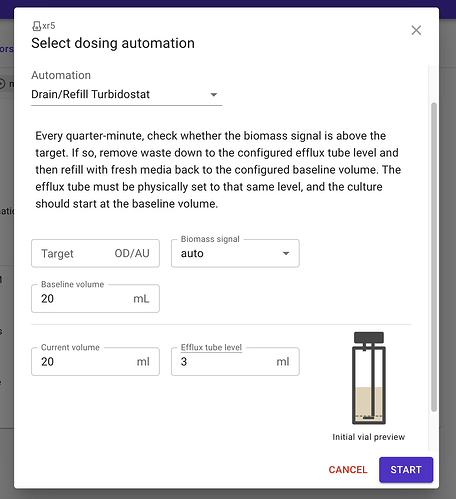This screenshot has width=456, height=499.
Task: Click the vial illustration in the preview
Action: (369, 378)
